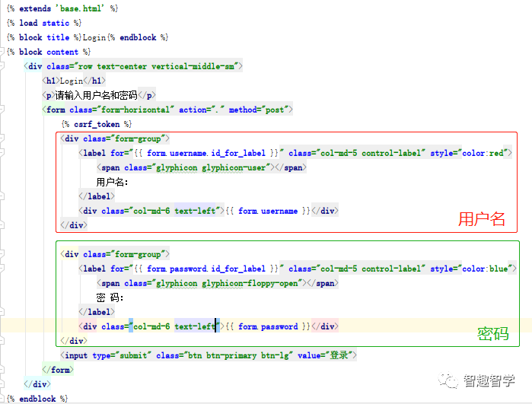The height and width of the screenshot is (404, 532).
Task: Click the style="color:red" attribute
Action: [x=469, y=153]
